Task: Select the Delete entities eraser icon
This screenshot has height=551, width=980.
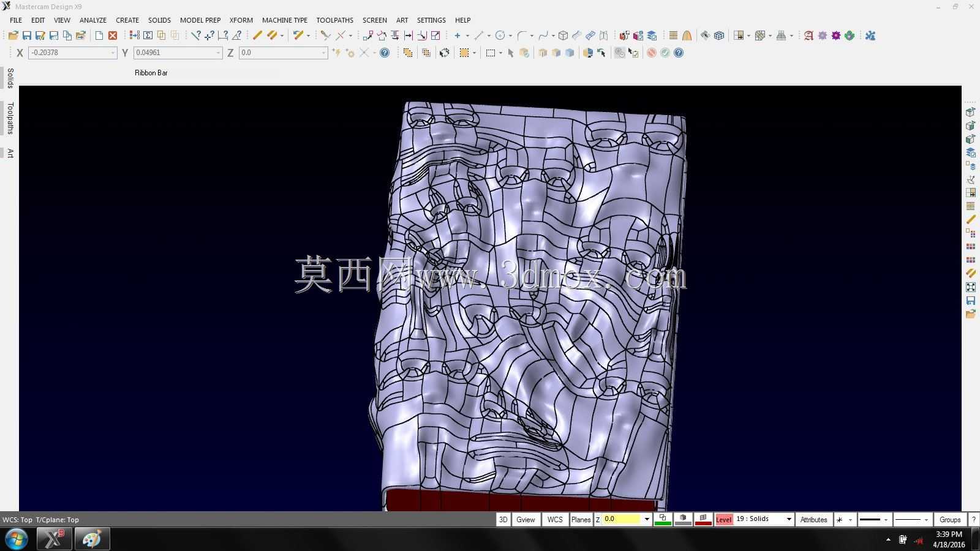Action: coord(258,36)
